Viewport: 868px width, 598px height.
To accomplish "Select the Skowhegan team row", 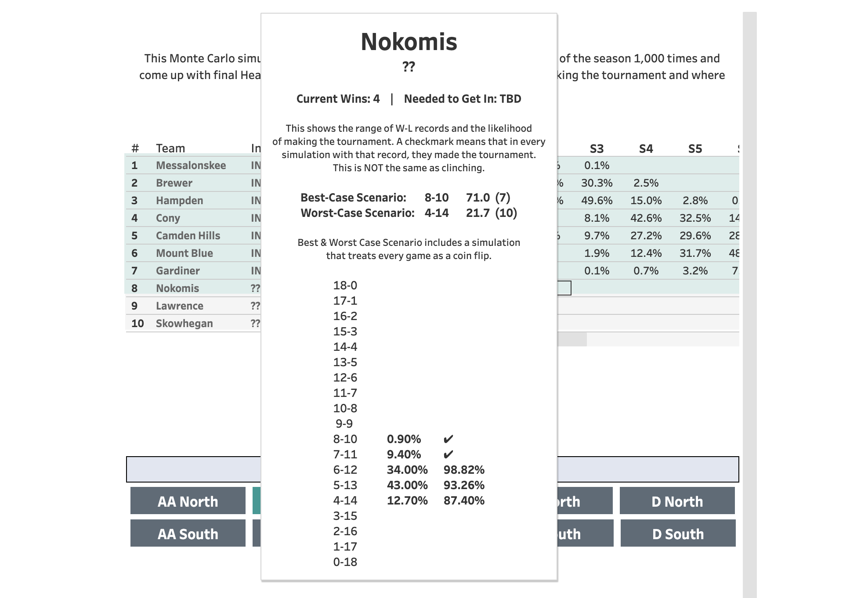I will [184, 324].
